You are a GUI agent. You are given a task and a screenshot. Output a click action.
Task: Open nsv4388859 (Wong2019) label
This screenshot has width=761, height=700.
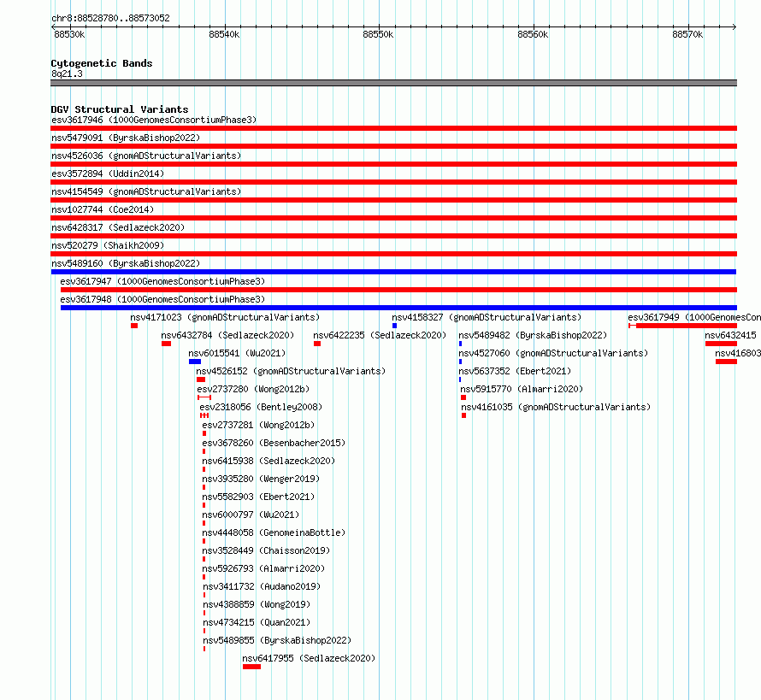[x=257, y=604]
